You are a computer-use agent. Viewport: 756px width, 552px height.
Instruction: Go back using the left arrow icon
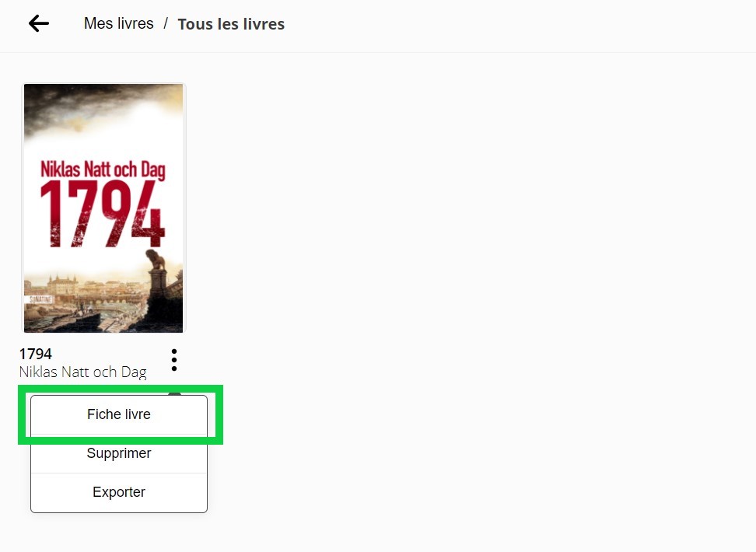[x=39, y=23]
